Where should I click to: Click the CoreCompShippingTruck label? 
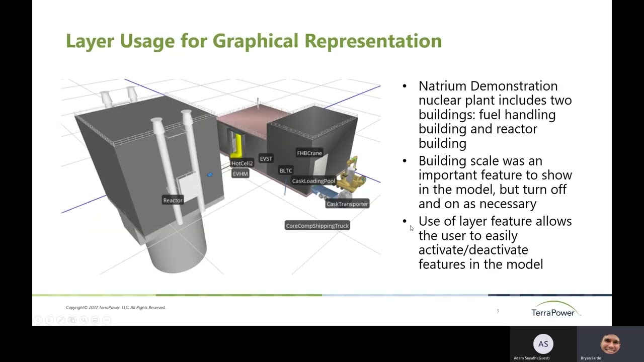317,226
